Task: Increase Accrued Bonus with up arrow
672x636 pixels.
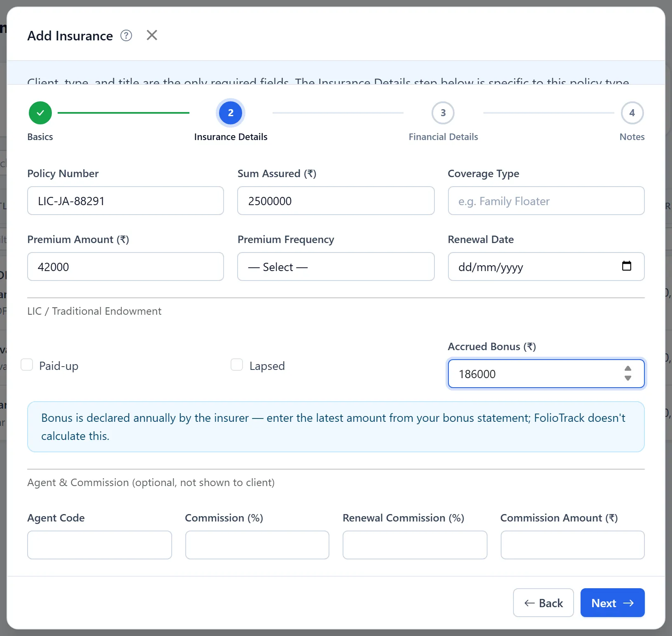Action: click(x=628, y=369)
